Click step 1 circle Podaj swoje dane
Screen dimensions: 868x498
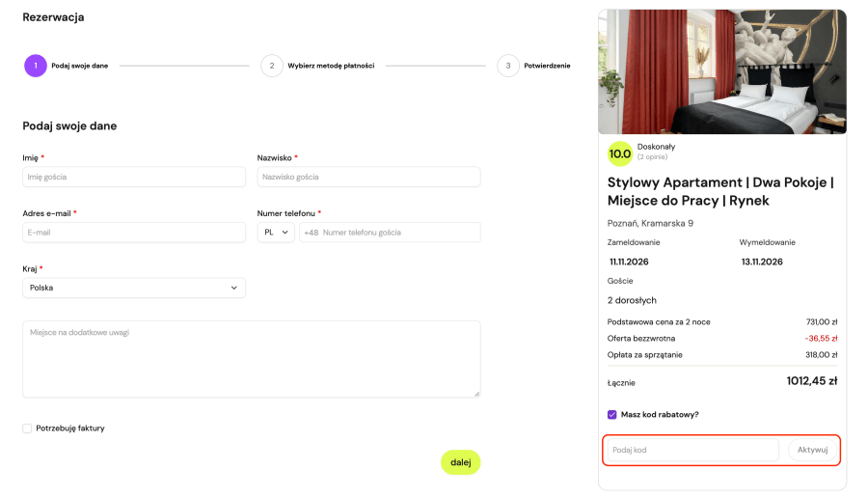[x=36, y=66]
